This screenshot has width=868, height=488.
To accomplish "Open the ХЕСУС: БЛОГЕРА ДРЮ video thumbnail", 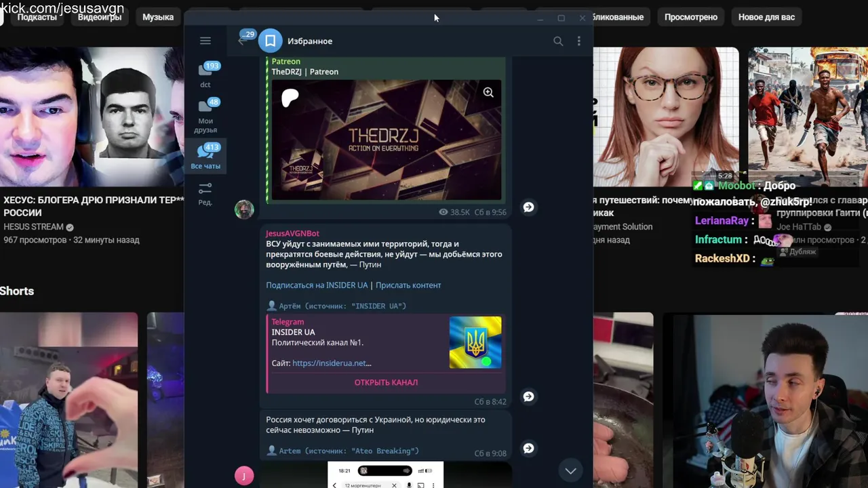I will click(92, 117).
